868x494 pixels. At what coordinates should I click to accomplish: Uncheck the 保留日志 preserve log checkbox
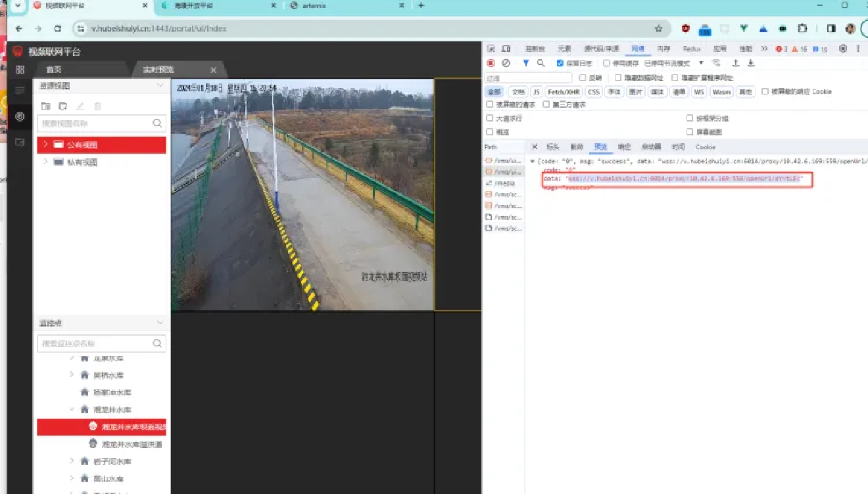click(x=560, y=63)
